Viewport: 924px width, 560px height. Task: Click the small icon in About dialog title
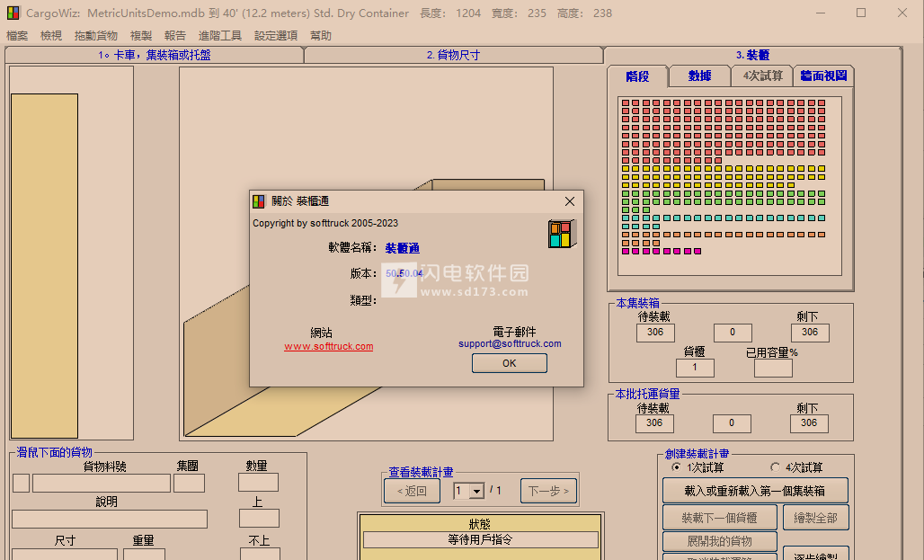(x=259, y=201)
